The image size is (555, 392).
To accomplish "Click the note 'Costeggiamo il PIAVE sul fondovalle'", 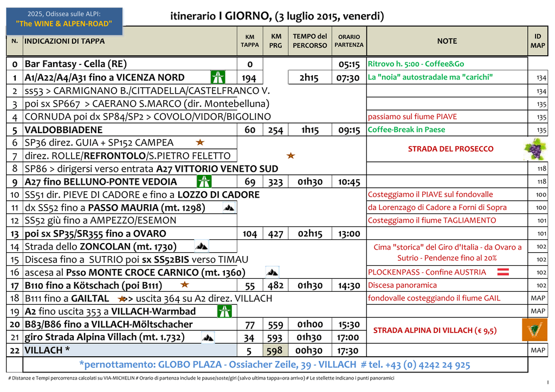I will tap(430, 194).
